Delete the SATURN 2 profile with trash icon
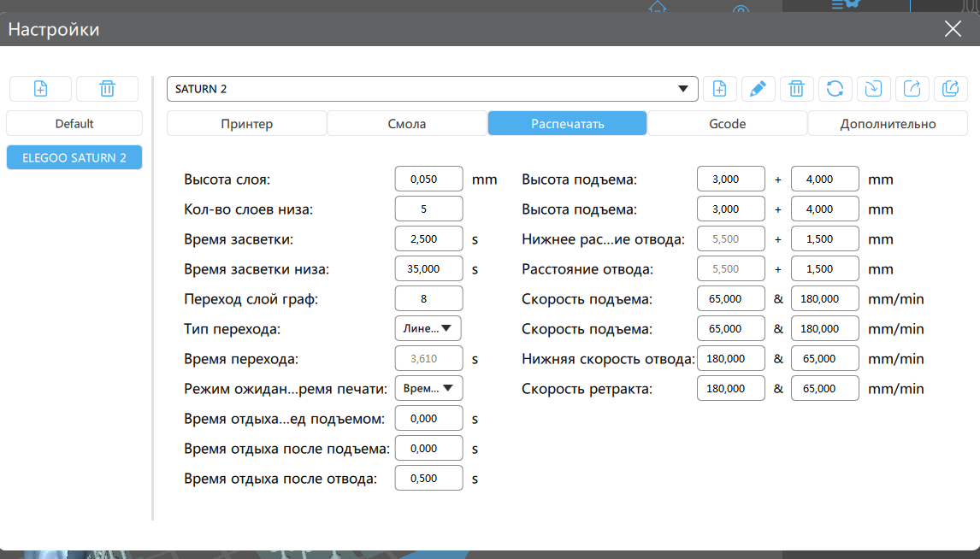The height and width of the screenshot is (559, 980). pyautogui.click(x=796, y=89)
